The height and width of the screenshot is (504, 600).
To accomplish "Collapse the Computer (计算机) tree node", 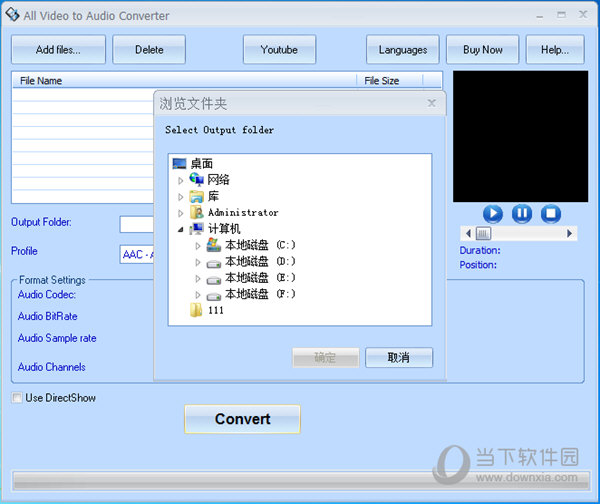I will tap(181, 230).
